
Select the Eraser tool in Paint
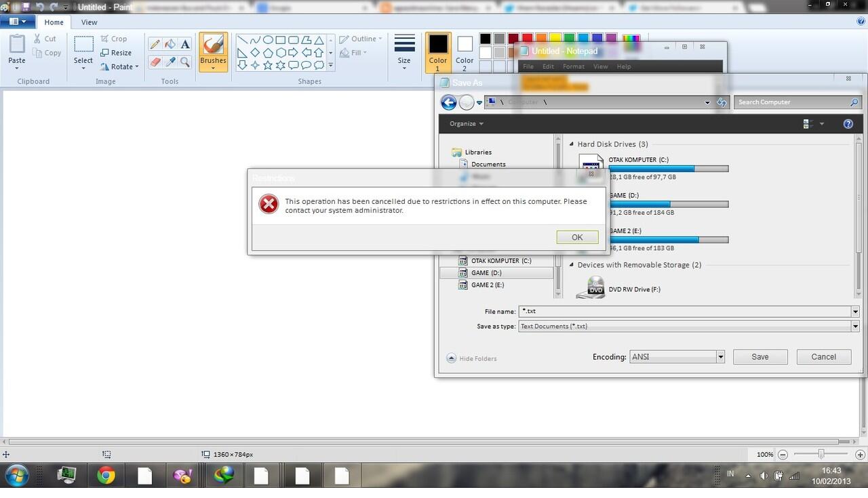(x=155, y=62)
